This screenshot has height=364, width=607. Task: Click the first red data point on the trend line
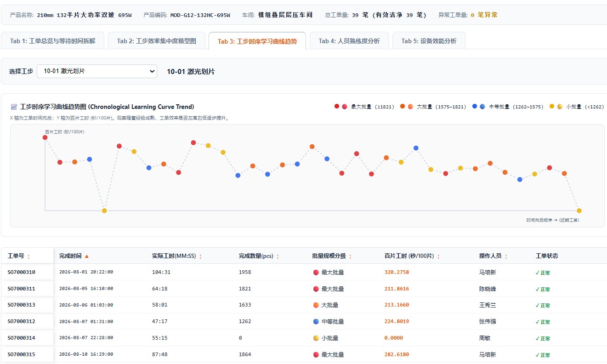(45, 137)
